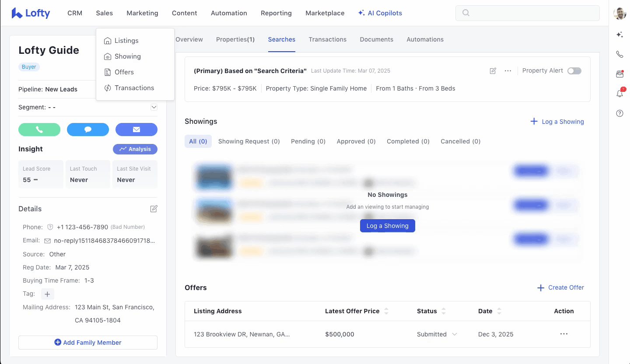Click the green phone call button

pyautogui.click(x=39, y=129)
